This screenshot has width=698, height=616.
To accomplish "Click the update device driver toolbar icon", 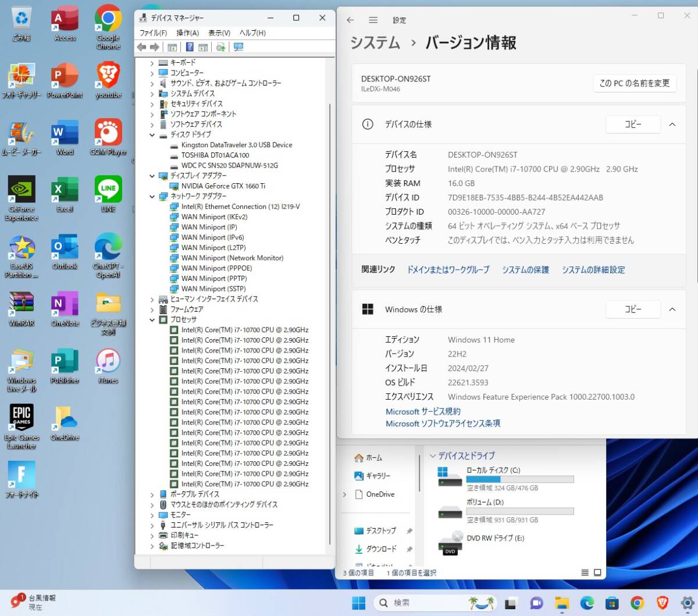I will pos(220,47).
